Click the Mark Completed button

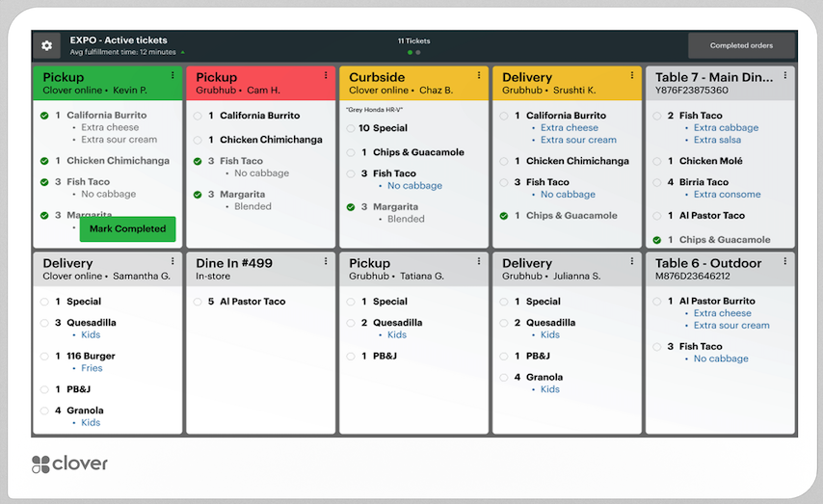coord(127,229)
